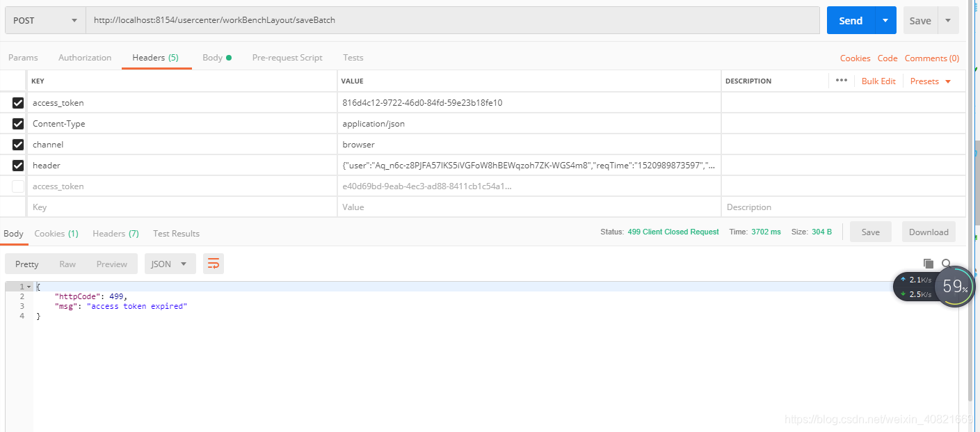This screenshot has height=432, width=980.
Task: Click the "httpCode": 499 line
Action: (91, 296)
